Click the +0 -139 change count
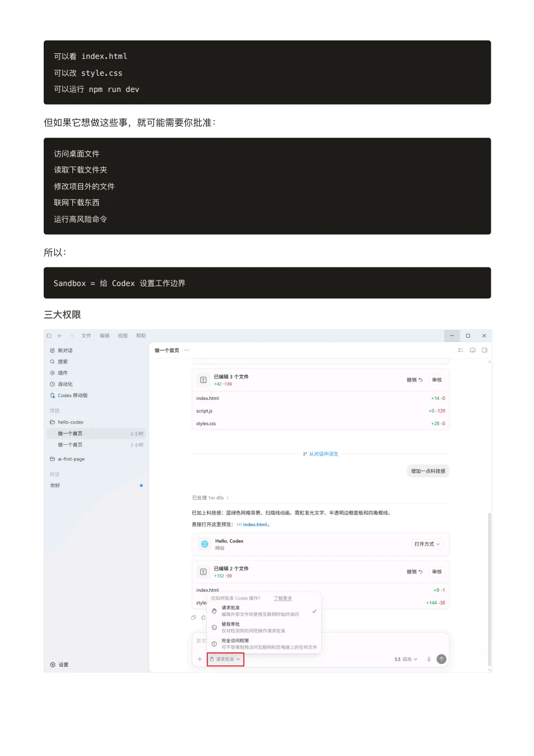The width and height of the screenshot is (534, 756). 437,411
